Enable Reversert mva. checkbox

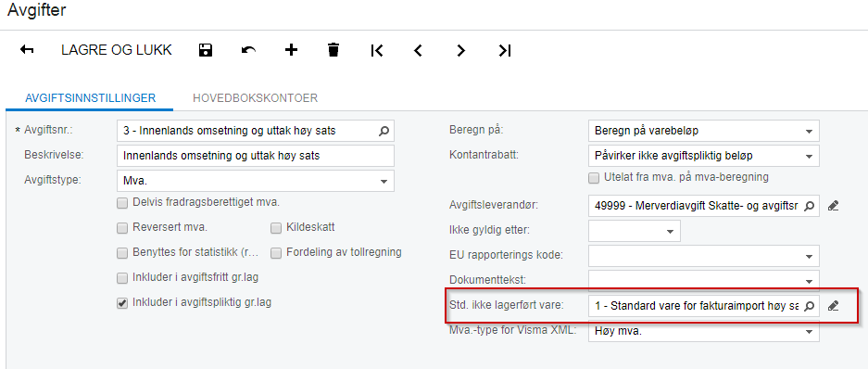tap(122, 228)
